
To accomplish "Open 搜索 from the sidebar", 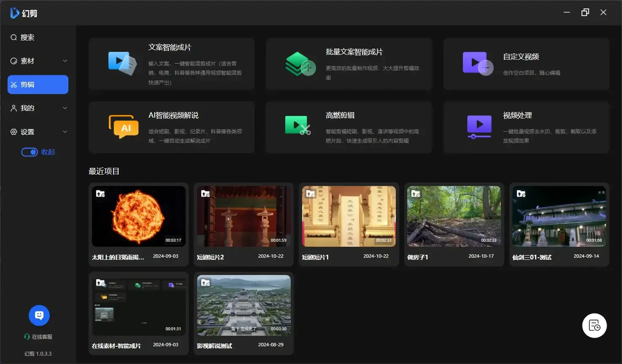I will tap(26, 37).
